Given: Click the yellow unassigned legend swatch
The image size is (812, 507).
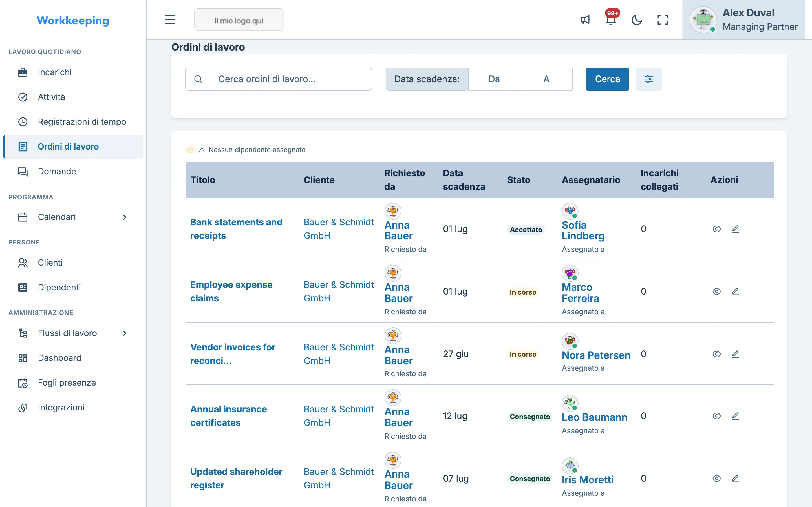Looking at the screenshot, I should [x=190, y=150].
